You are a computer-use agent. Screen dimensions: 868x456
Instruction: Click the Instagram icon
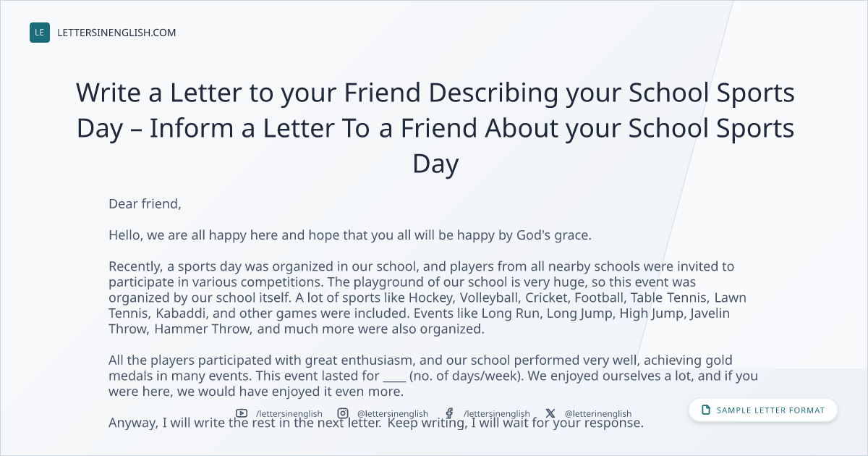pos(343,413)
